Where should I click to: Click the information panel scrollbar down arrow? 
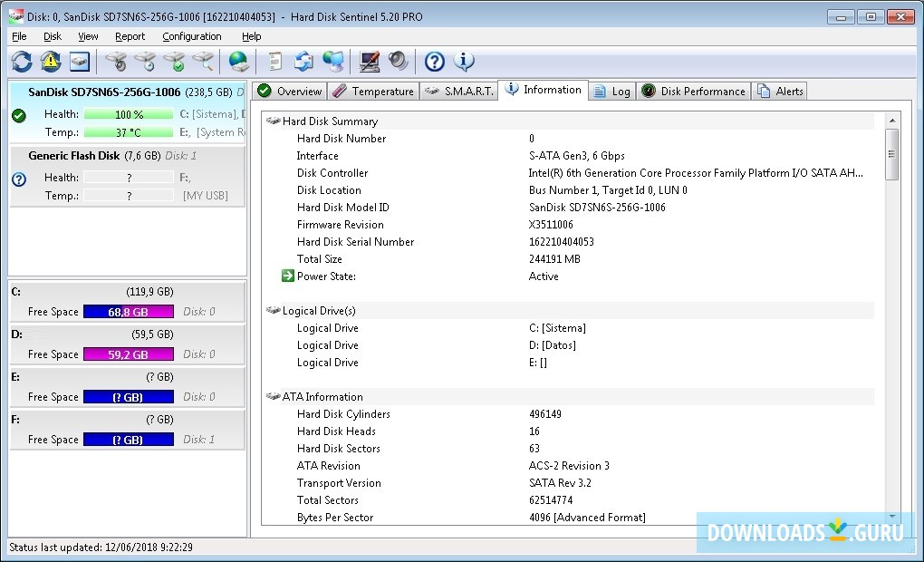pos(891,516)
